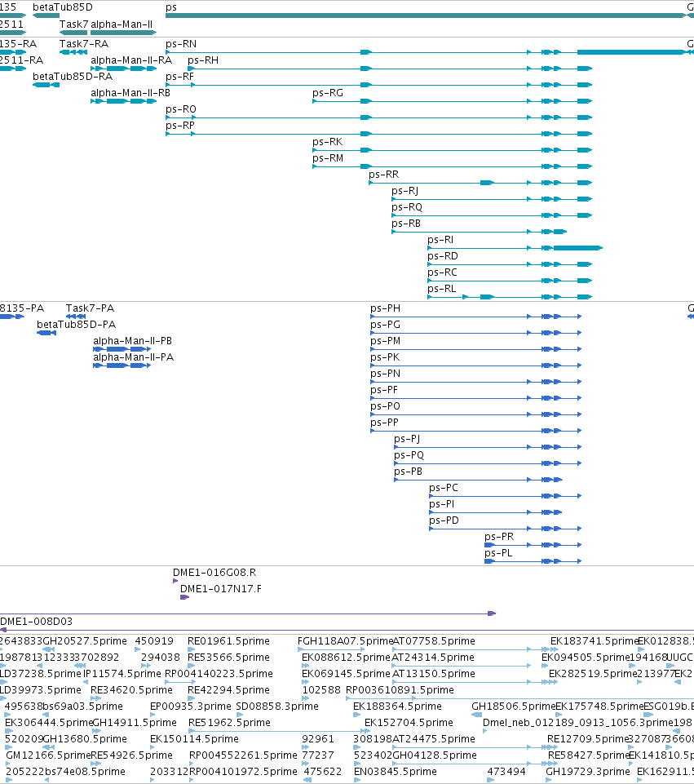Select EST EK188364.5prime
Screen dimensions: 694x784
point(356,715)
